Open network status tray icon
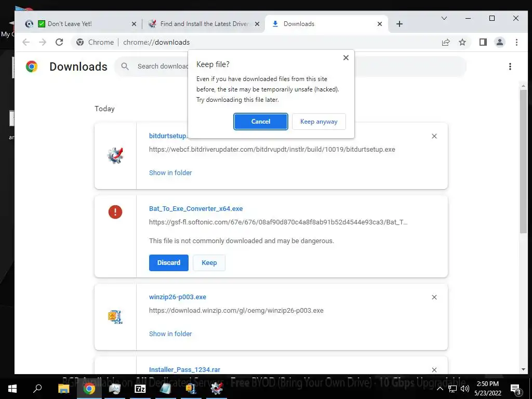This screenshot has width=532, height=399. 453,389
